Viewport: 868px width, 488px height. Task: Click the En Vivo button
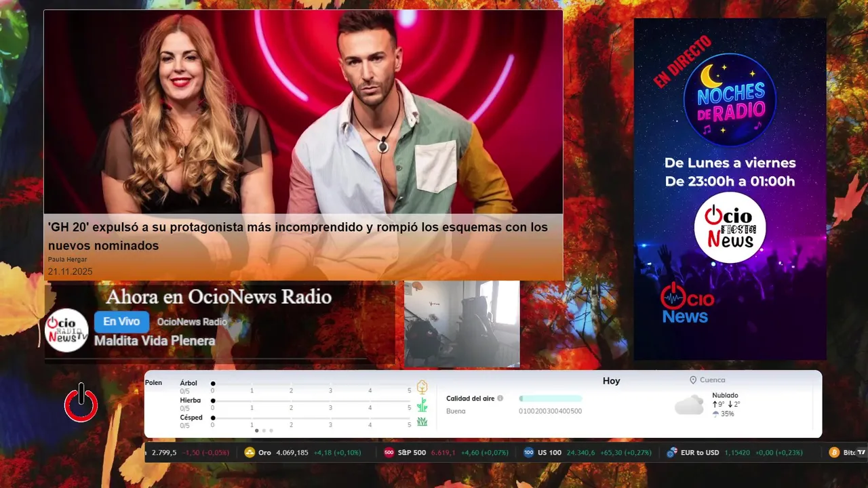tap(121, 322)
